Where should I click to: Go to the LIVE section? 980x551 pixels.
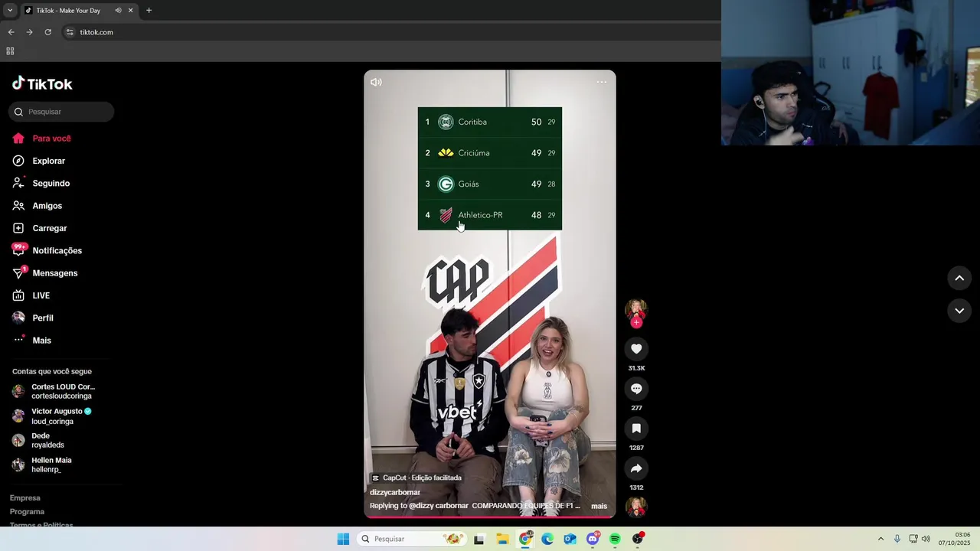point(31,295)
